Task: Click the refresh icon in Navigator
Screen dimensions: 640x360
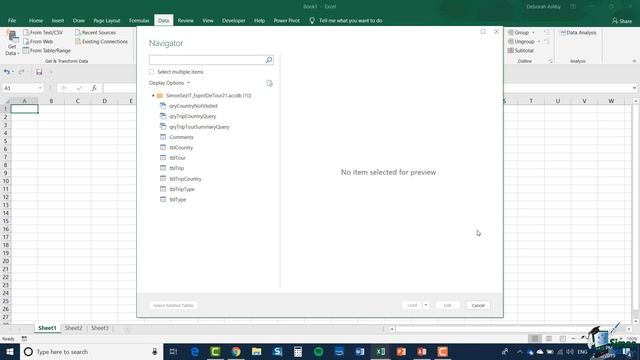Action: point(269,83)
